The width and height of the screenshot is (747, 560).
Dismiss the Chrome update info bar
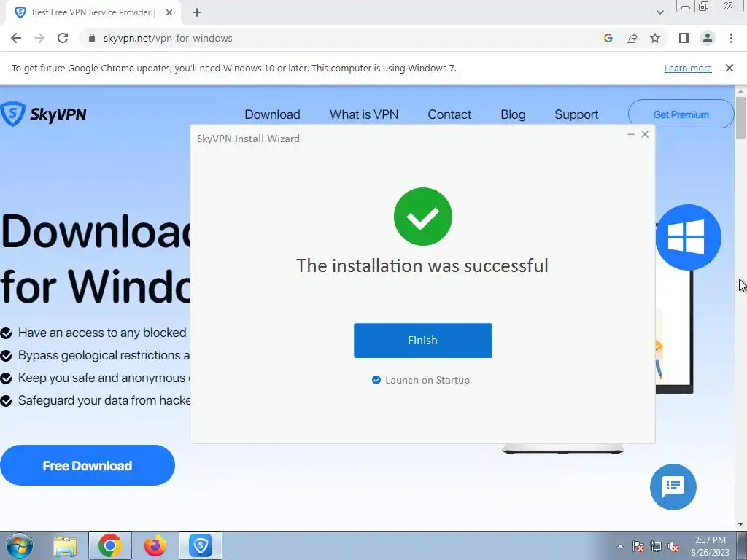pyautogui.click(x=729, y=68)
